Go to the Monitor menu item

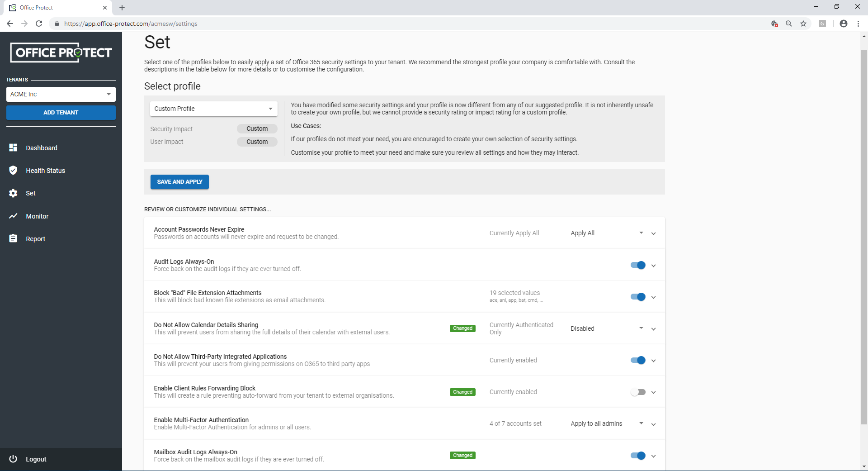(x=37, y=216)
